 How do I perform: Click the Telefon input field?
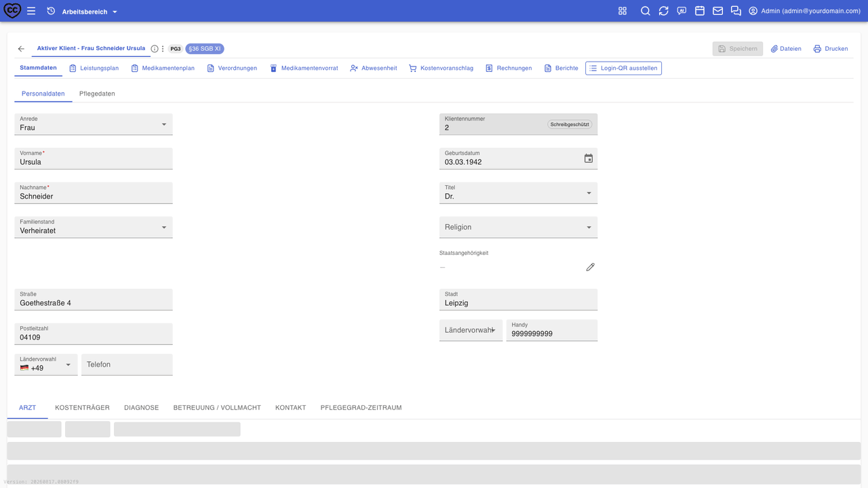pyautogui.click(x=127, y=365)
